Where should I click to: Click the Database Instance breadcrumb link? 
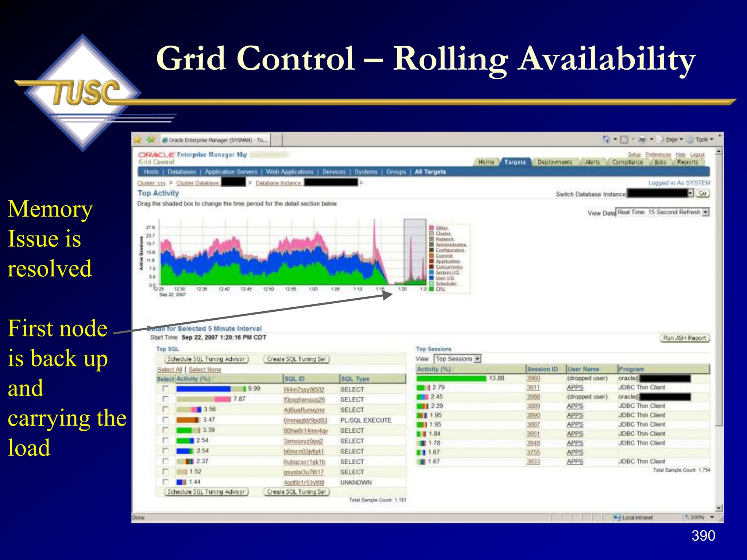[x=279, y=183]
